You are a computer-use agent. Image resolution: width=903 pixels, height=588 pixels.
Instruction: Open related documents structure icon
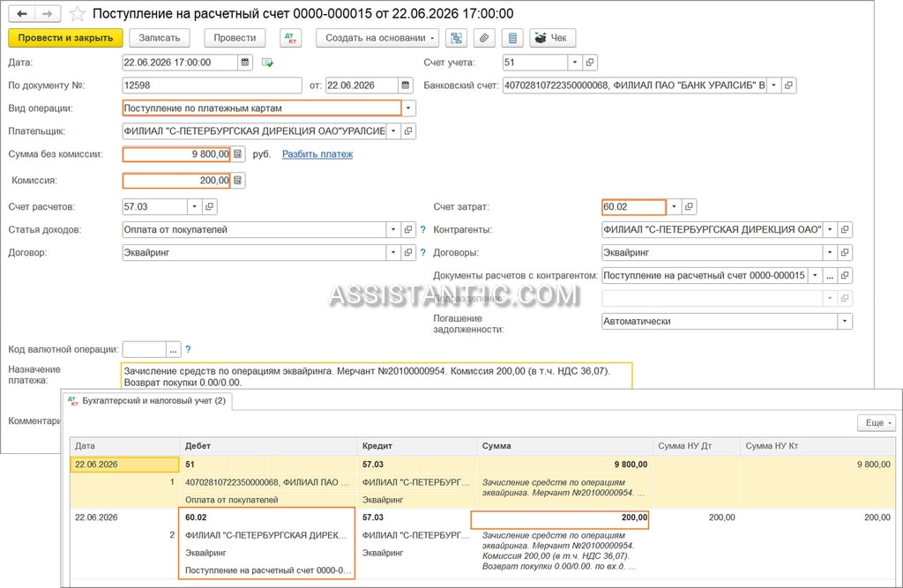456,38
